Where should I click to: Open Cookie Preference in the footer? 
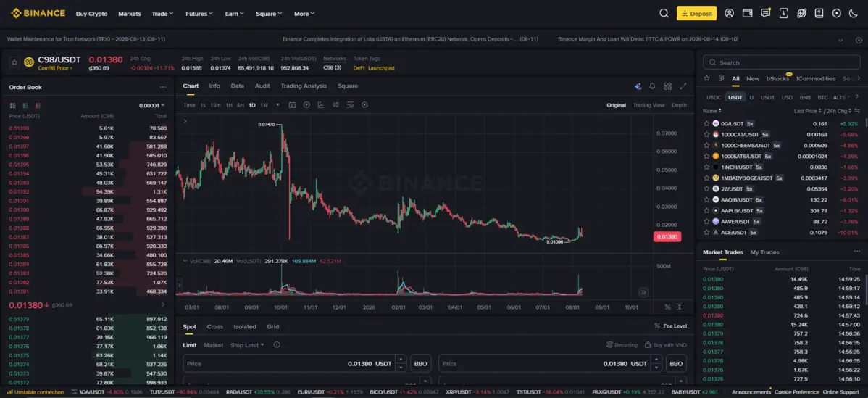click(x=796, y=392)
